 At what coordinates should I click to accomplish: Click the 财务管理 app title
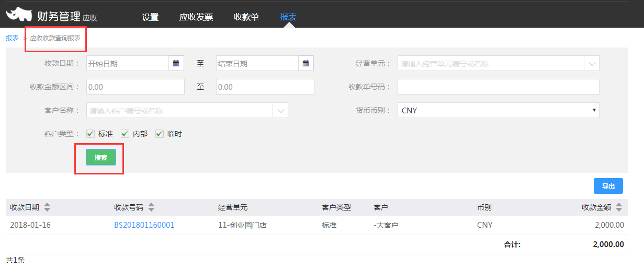59,15
